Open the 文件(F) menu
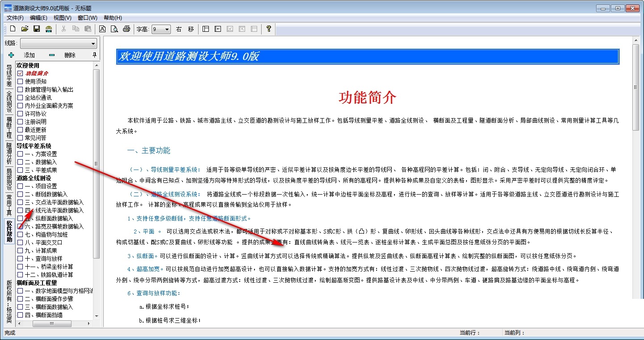This screenshot has height=340, width=644. (15, 17)
